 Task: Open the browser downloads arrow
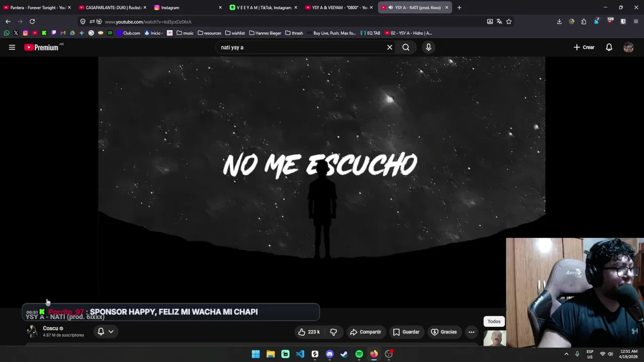(559, 22)
